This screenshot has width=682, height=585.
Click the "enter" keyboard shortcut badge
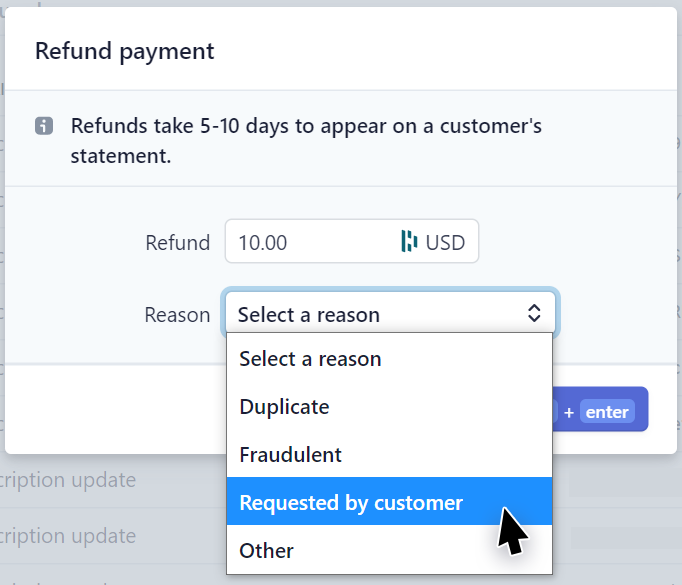607,412
